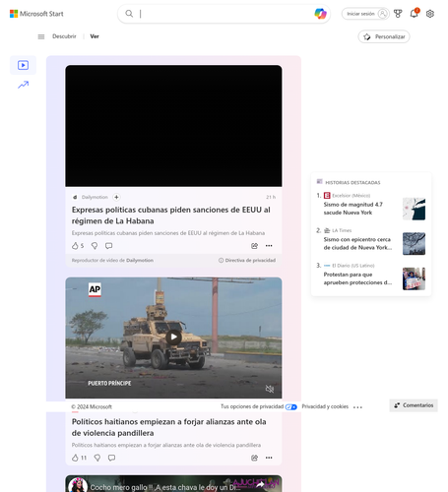448x492 pixels.
Task: Play the black Dailymotion video player
Action: coord(173,126)
